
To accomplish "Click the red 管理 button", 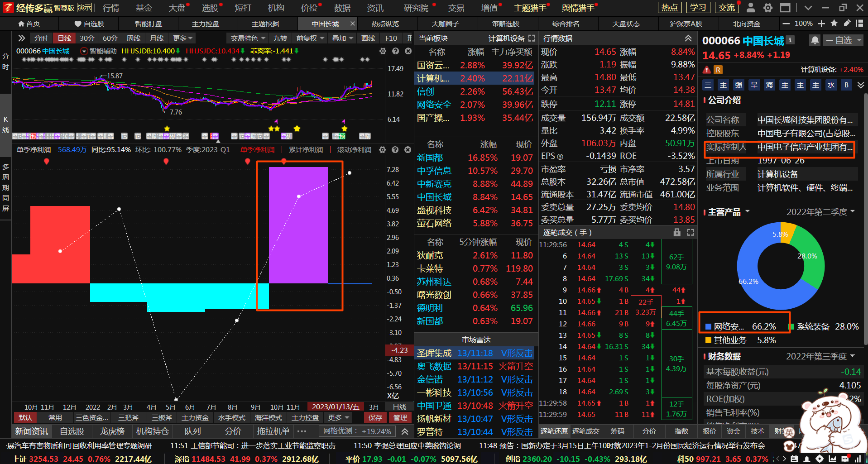I will pyautogui.click(x=400, y=417).
